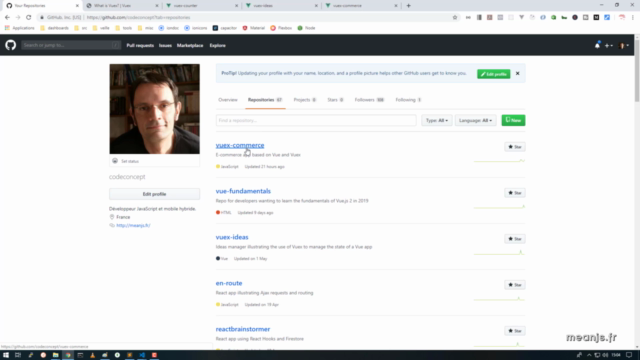This screenshot has width=640, height=360.
Task: Switch to the Projects profile tab
Action: coord(304,100)
